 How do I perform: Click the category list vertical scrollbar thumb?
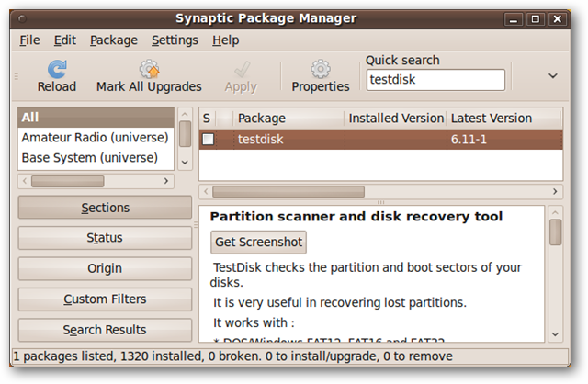click(x=186, y=134)
